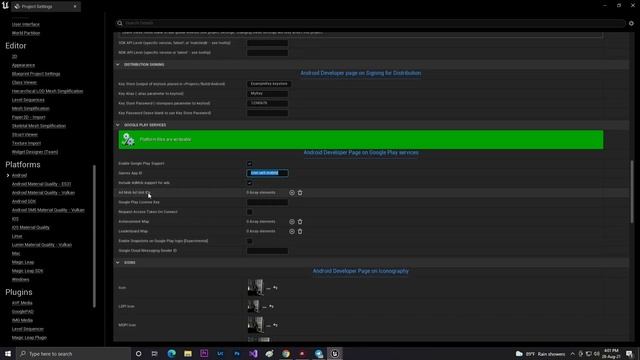The width and height of the screenshot is (640, 360).
Task: Click the details panel vertical scrollbar
Action: pos(632,192)
